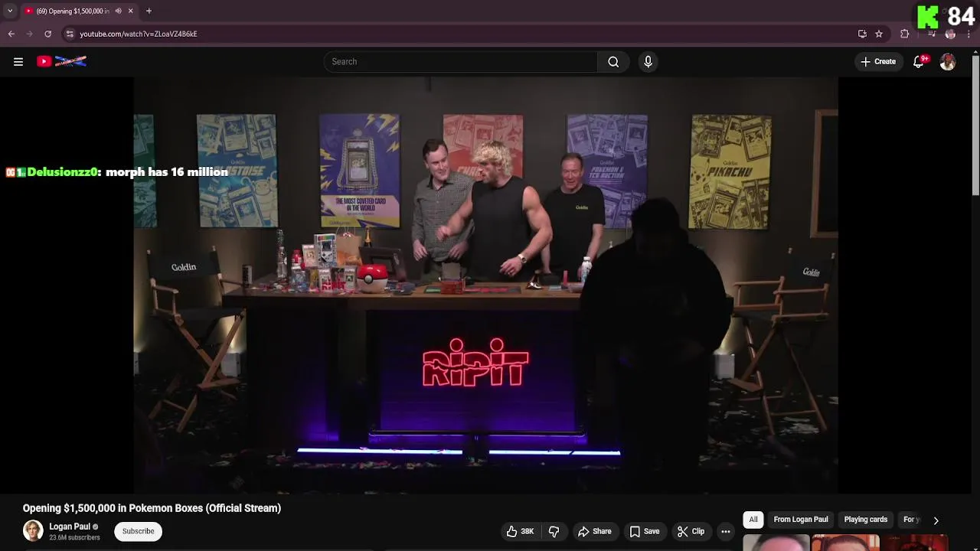
Task: Click the 23.6M subscribers text
Action: coord(74,538)
